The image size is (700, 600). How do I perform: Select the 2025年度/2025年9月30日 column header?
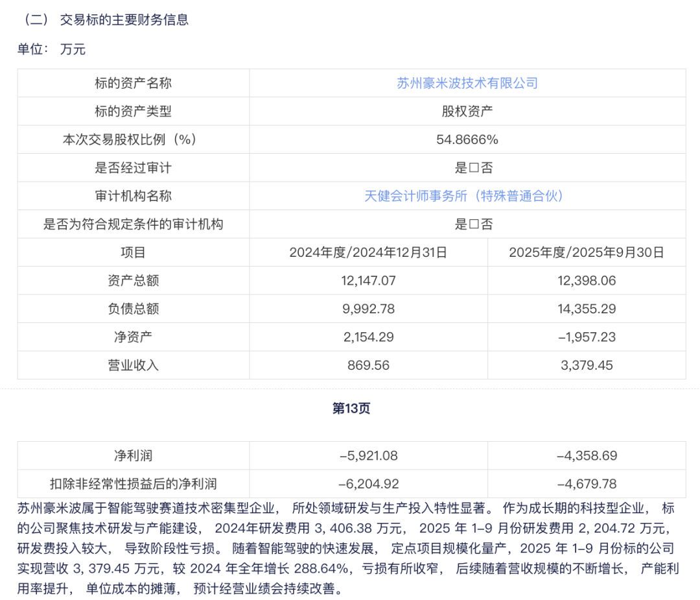[x=587, y=252]
